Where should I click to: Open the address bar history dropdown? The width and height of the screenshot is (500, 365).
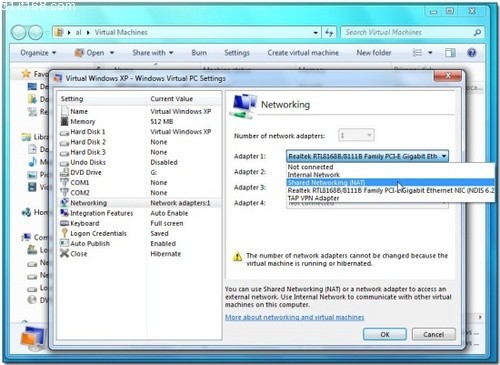pyautogui.click(x=315, y=33)
